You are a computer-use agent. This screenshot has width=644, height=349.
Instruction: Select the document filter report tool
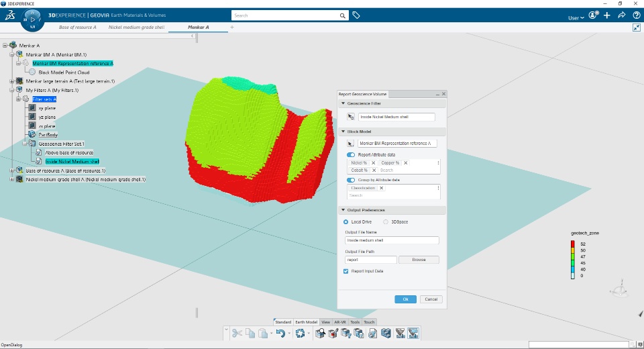372,333
